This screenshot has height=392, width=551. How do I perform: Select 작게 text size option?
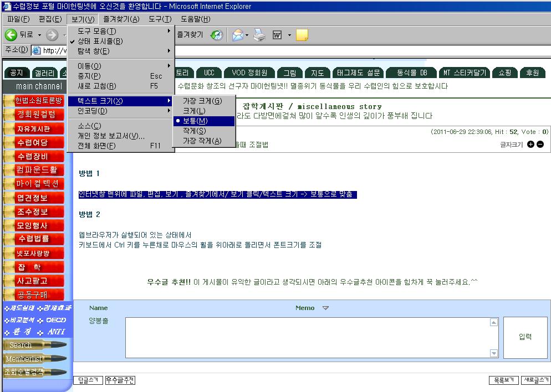tap(195, 131)
